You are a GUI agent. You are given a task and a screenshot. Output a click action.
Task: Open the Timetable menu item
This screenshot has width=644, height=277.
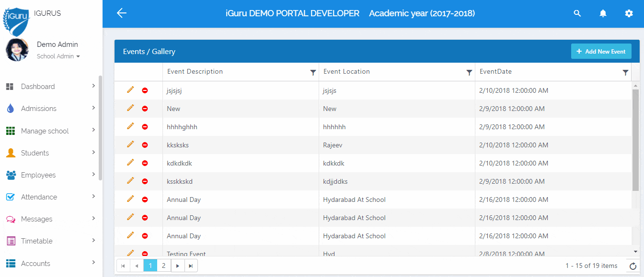pos(50,241)
